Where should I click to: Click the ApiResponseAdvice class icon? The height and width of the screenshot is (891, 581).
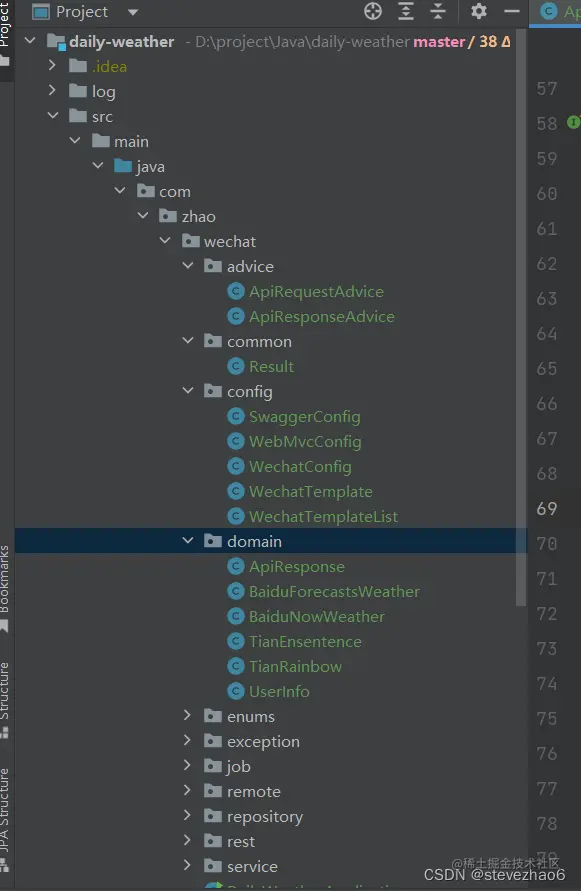(x=235, y=317)
